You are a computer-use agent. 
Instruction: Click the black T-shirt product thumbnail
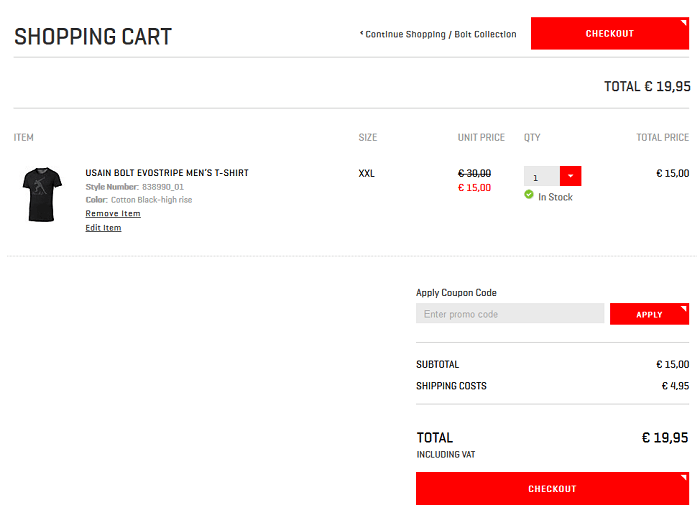click(41, 195)
